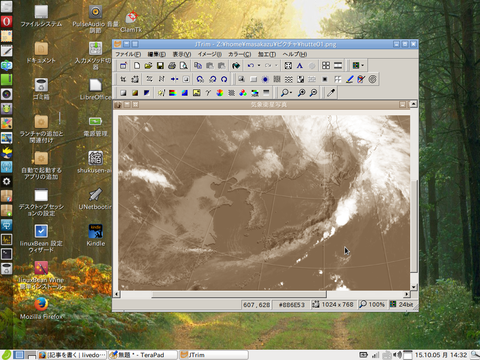Print the image using the printer icon

pyautogui.click(x=172, y=66)
